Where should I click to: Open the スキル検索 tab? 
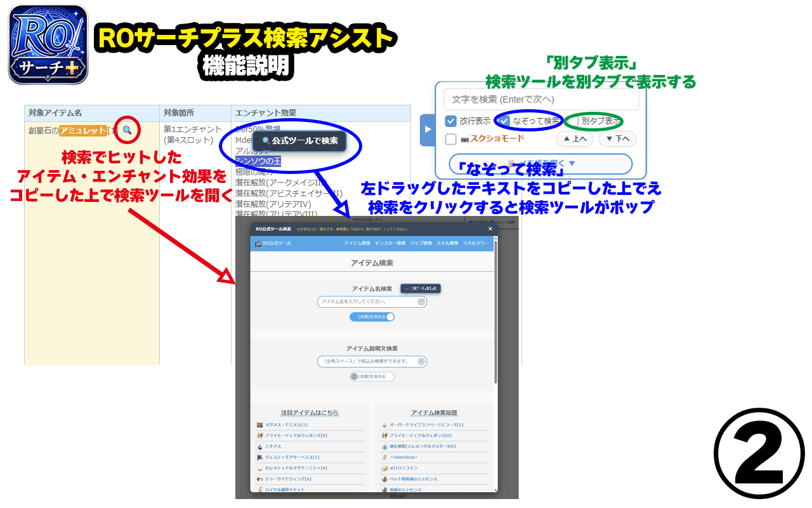pyautogui.click(x=447, y=243)
